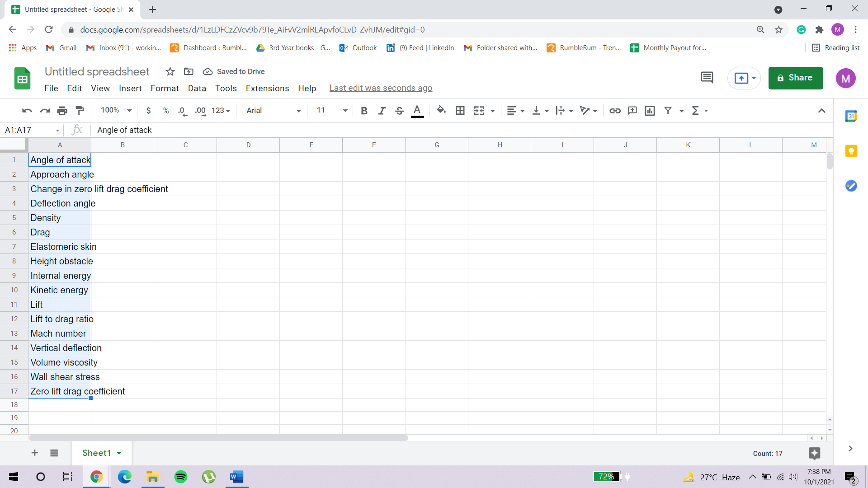The height and width of the screenshot is (488, 868).
Task: Insert a chart
Action: (x=650, y=111)
